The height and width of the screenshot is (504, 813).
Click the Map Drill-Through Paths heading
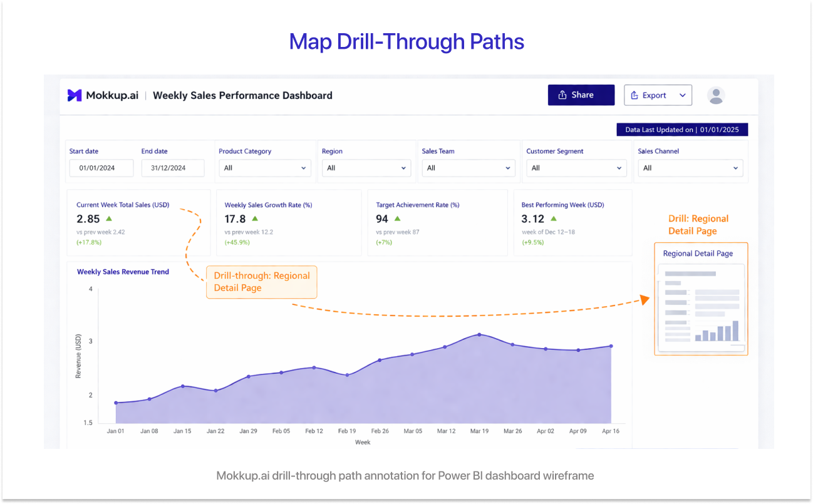pyautogui.click(x=406, y=42)
